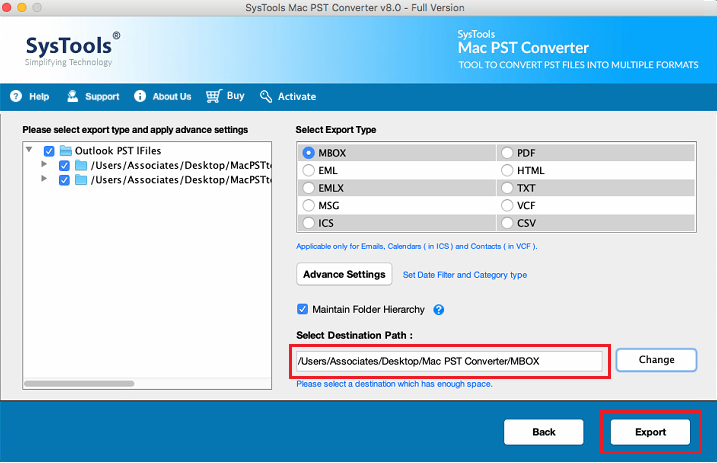The width and height of the screenshot is (717, 463).
Task: Click Set Date Filter and Category type link
Action: pyautogui.click(x=465, y=275)
